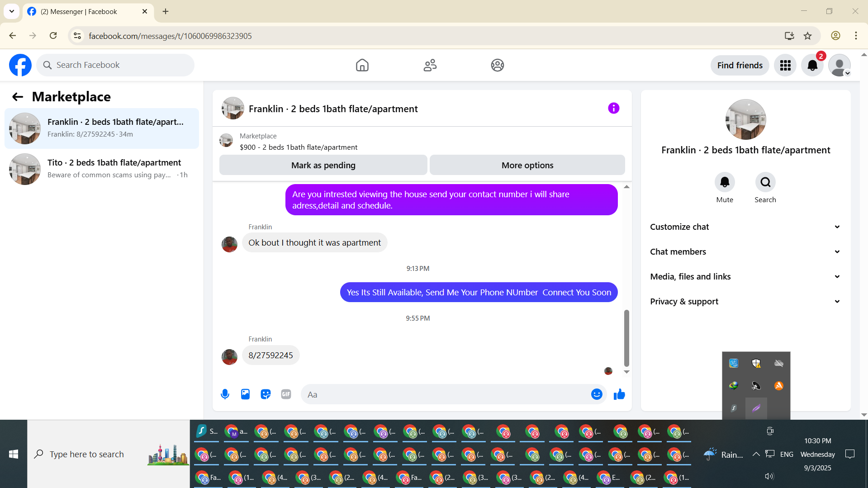Expand Media, files and links section

(745, 277)
